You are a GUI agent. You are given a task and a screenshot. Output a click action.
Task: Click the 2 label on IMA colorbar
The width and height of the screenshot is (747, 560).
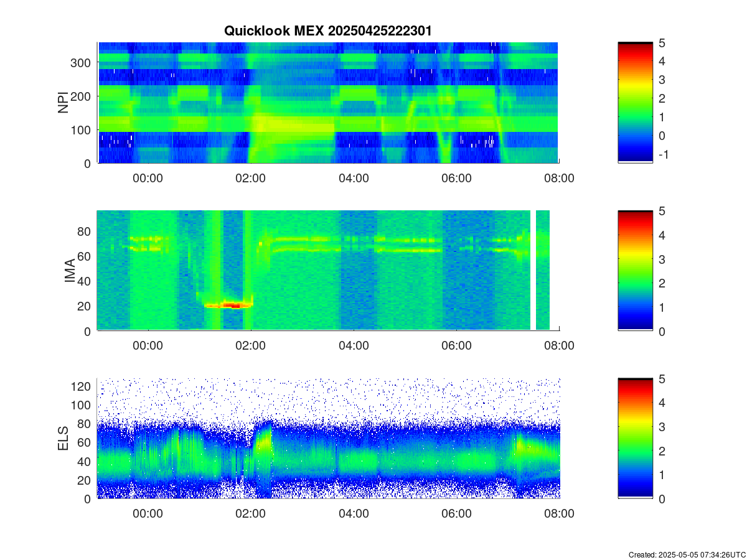tap(662, 283)
